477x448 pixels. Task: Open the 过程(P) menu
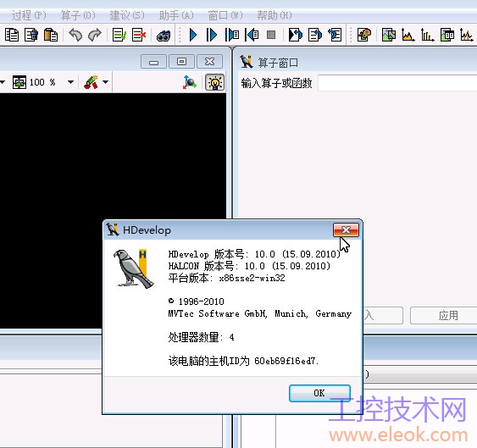coord(29,15)
